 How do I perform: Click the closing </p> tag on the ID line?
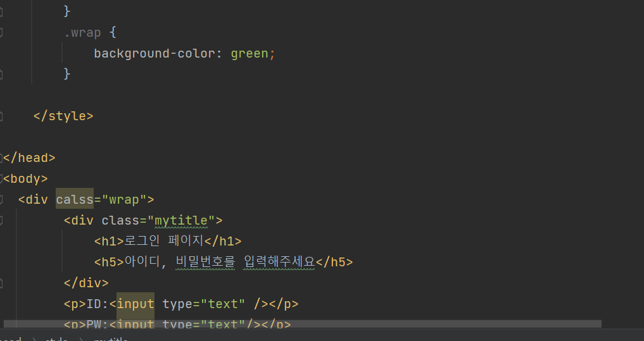point(284,304)
